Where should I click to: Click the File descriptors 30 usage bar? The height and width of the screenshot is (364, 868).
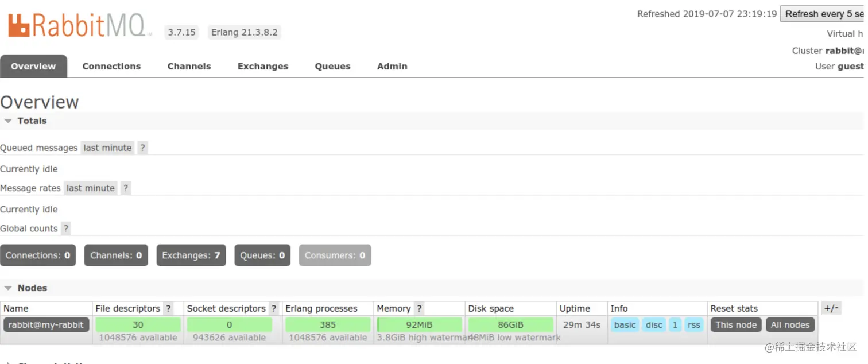(138, 324)
